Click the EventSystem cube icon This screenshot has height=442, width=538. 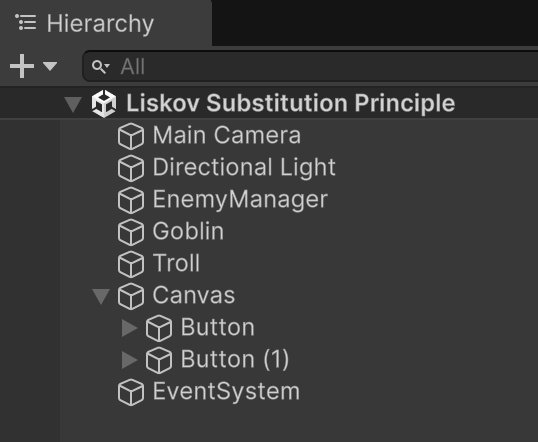(x=131, y=393)
